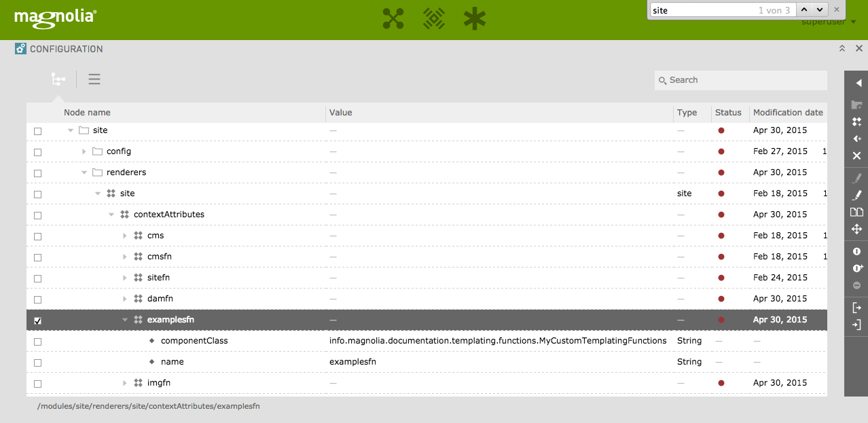The height and width of the screenshot is (423, 868).
Task: Collapse the renderers folder
Action: 84,172
